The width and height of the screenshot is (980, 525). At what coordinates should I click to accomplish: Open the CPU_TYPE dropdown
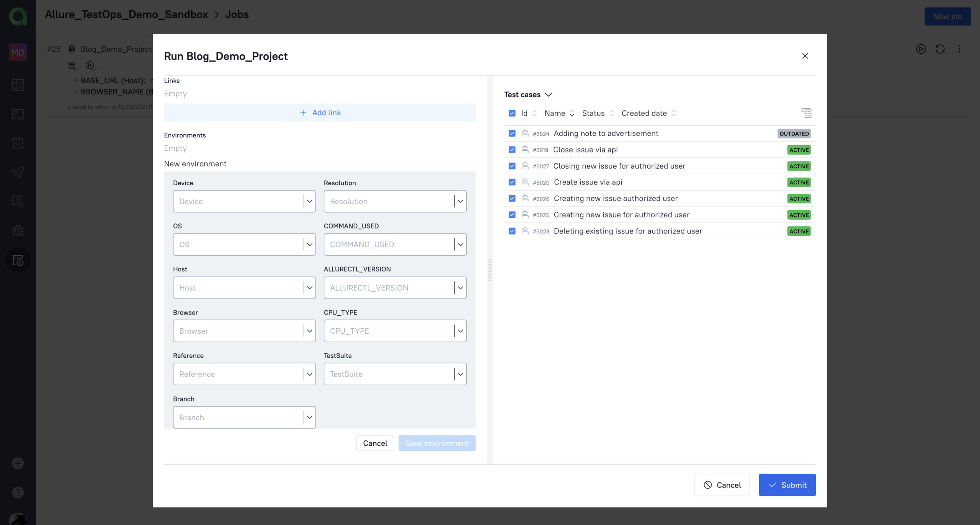(x=395, y=331)
